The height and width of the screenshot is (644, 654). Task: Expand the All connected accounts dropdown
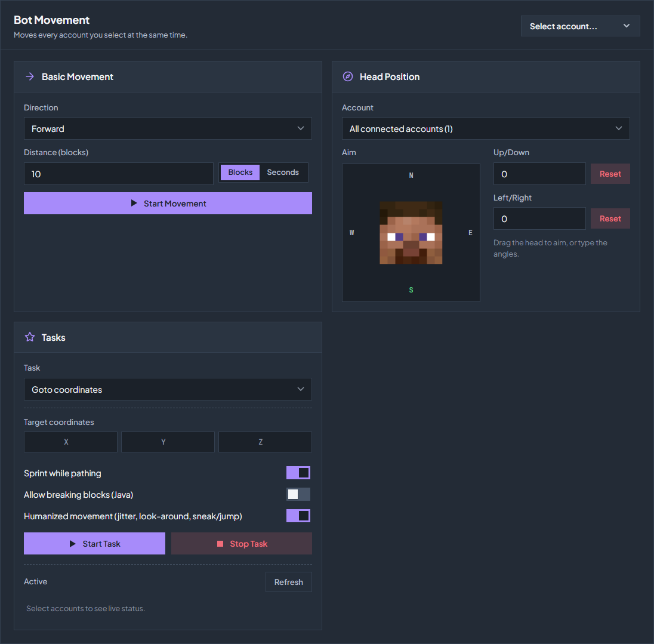point(486,128)
